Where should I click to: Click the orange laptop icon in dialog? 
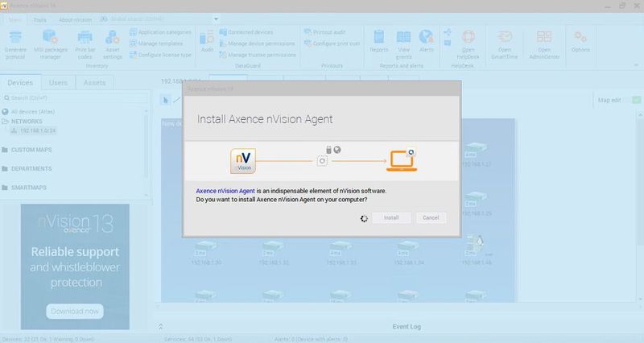click(402, 160)
